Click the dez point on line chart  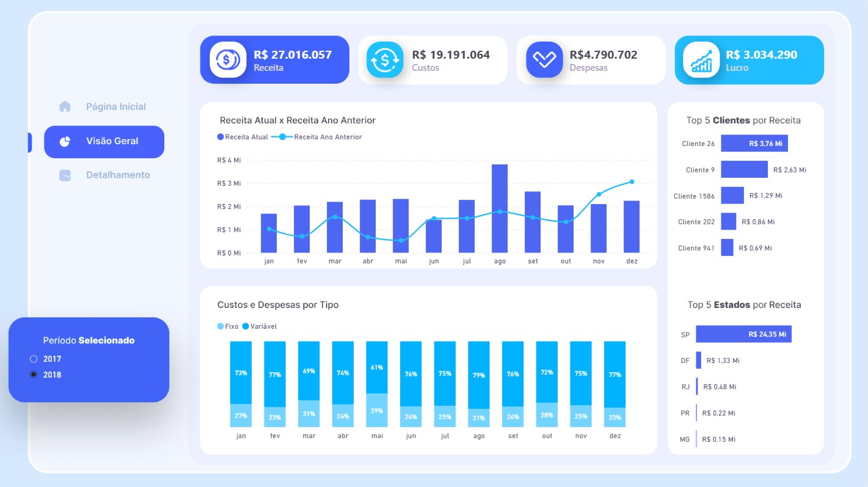point(632,181)
